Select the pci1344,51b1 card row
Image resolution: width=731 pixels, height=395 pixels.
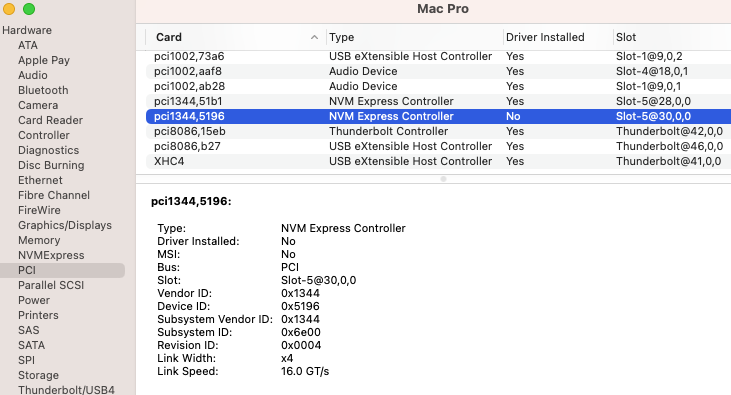click(438, 101)
